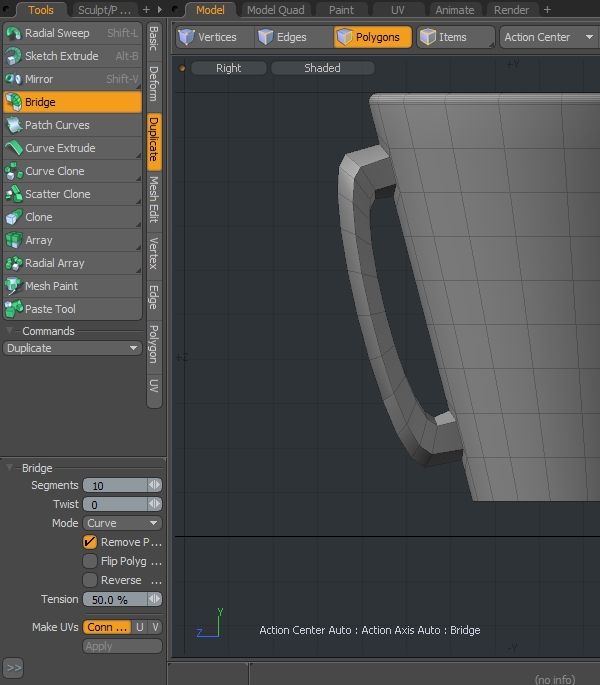This screenshot has height=685, width=600.
Task: Open the Sculpt/P... tab
Action: tap(104, 10)
